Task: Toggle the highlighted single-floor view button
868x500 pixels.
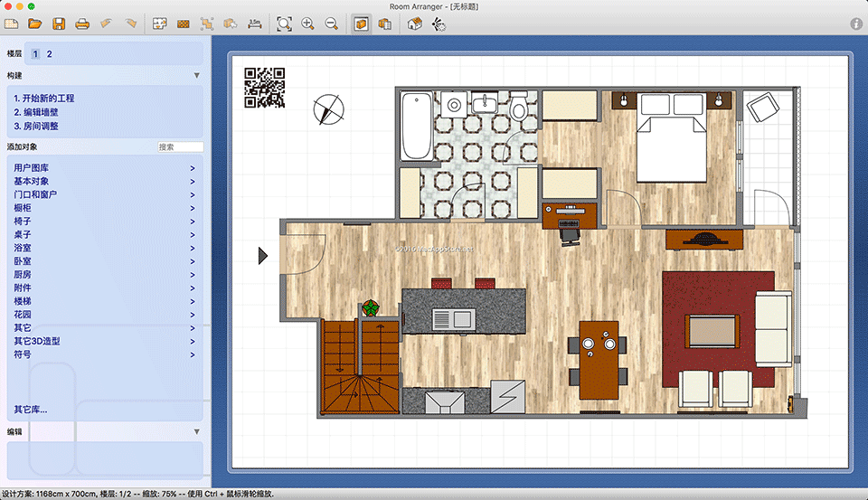Action: pos(361,24)
